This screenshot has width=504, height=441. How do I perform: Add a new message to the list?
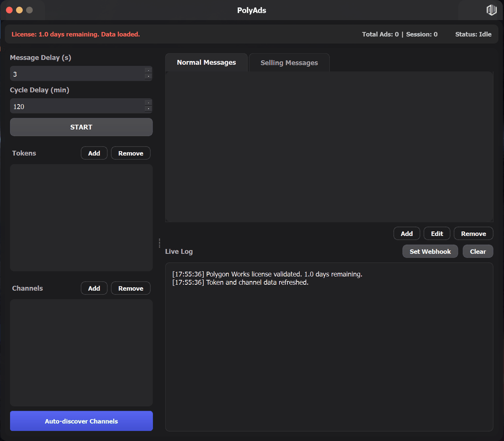[x=407, y=234]
